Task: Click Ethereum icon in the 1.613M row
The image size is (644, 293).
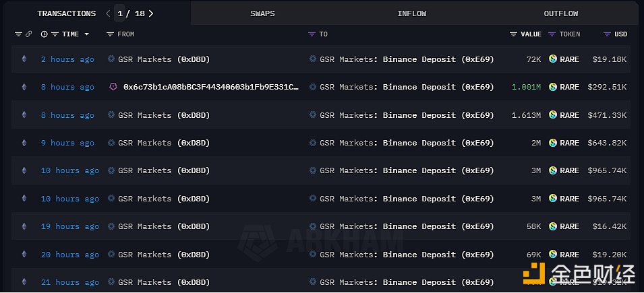Action: coord(24,115)
